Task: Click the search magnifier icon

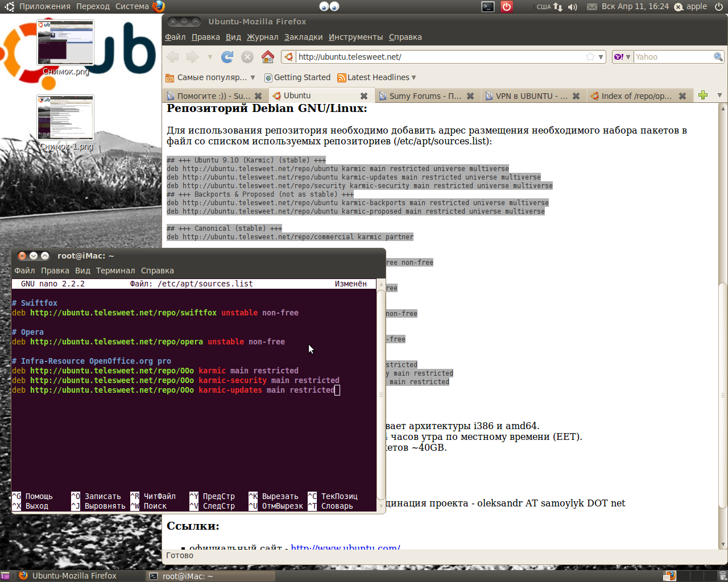Action: click(x=718, y=57)
